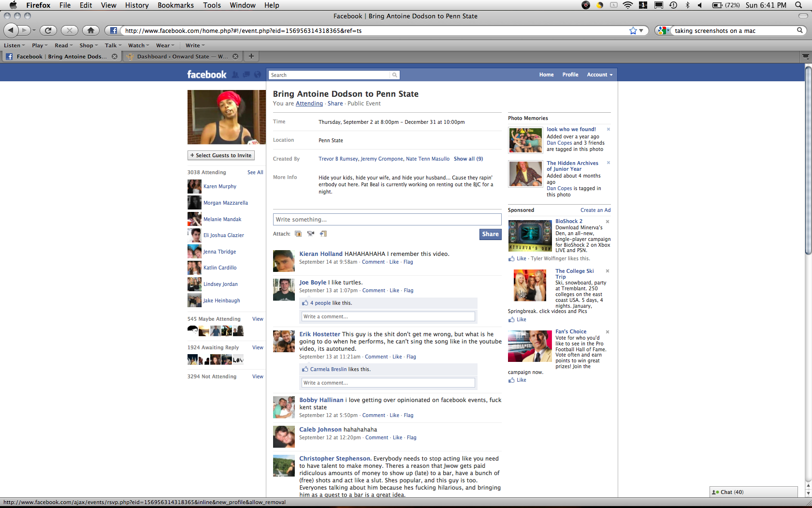This screenshot has height=508, width=812.
Task: Attach a photo using the photo icon
Action: pos(298,234)
